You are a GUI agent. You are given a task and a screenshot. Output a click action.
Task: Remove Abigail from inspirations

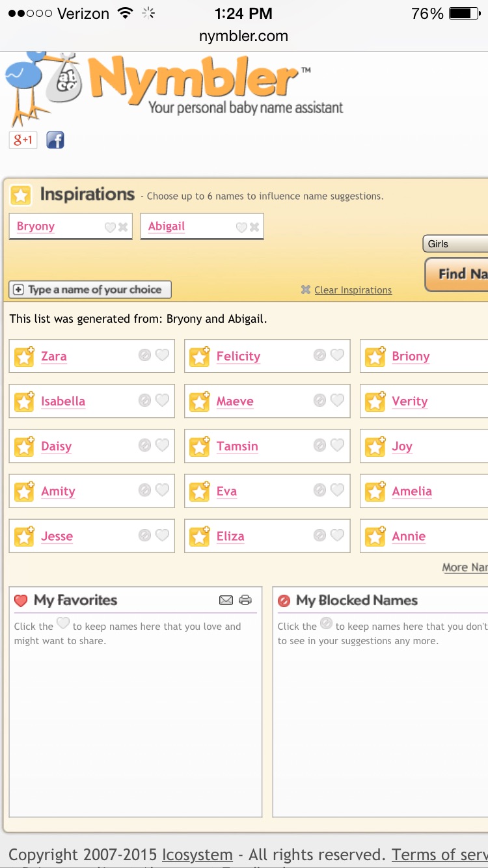click(254, 227)
